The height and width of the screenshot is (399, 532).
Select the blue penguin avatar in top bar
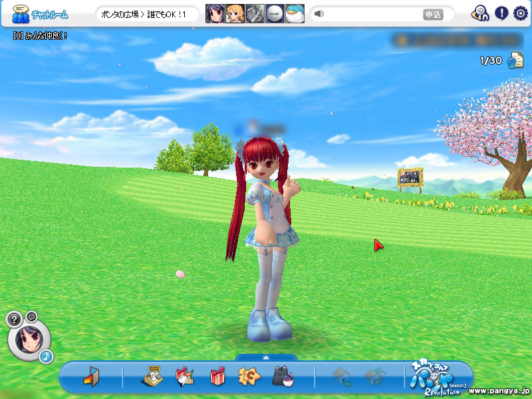tap(295, 14)
